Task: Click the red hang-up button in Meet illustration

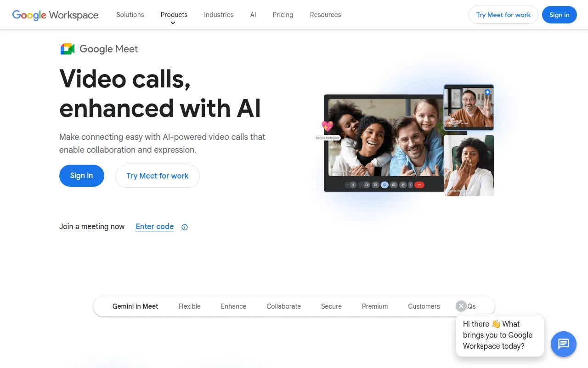Action: (419, 185)
